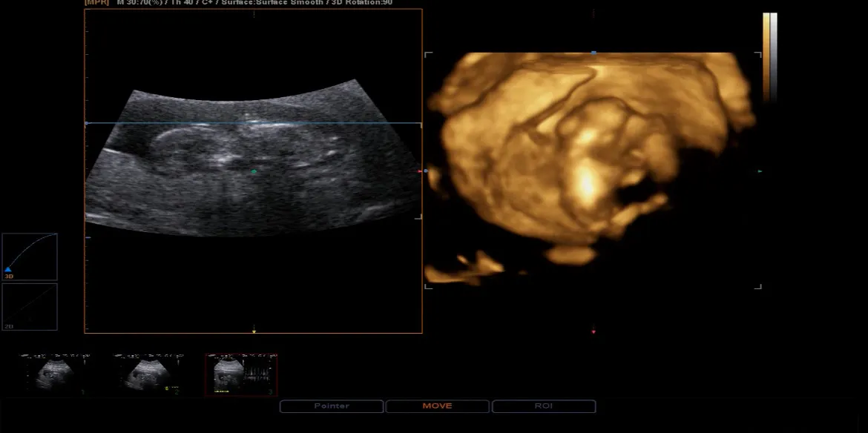The width and height of the screenshot is (868, 433).
Task: Select the 2D gamma curve box
Action: 30,307
